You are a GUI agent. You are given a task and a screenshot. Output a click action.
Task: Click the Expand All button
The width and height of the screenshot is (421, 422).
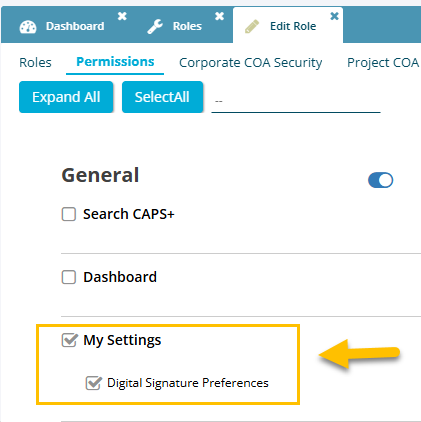coord(66,97)
